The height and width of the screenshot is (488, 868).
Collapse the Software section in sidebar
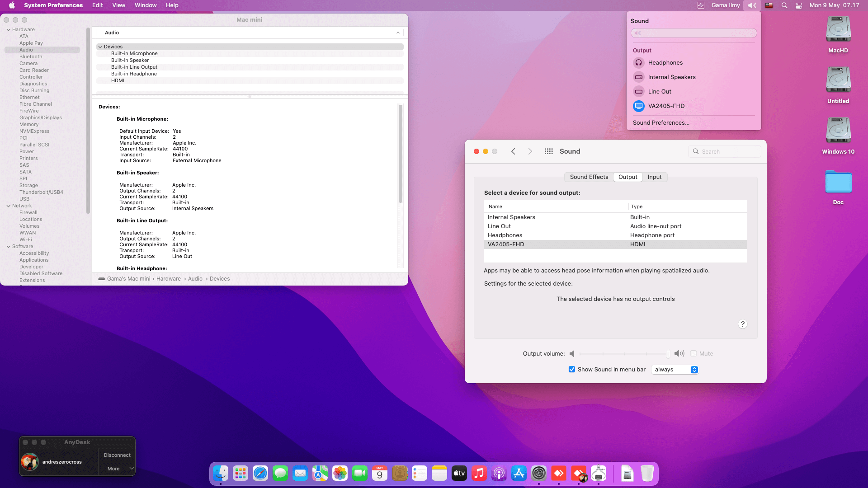(8, 247)
